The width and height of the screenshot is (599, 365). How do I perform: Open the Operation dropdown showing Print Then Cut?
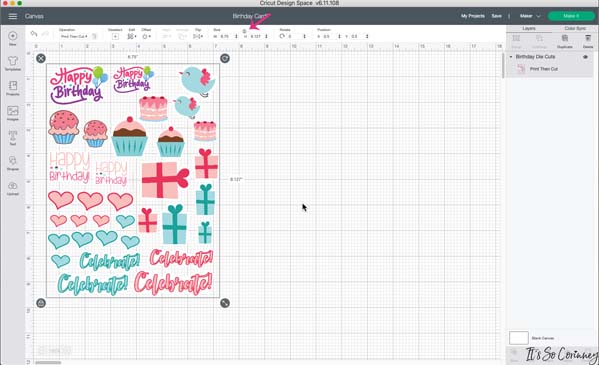(74, 36)
